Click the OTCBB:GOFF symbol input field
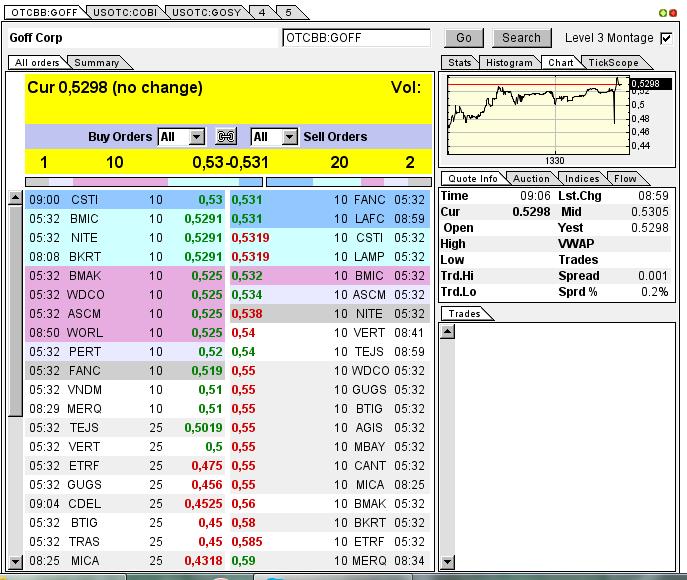This screenshot has height=580, width=687. coord(357,38)
